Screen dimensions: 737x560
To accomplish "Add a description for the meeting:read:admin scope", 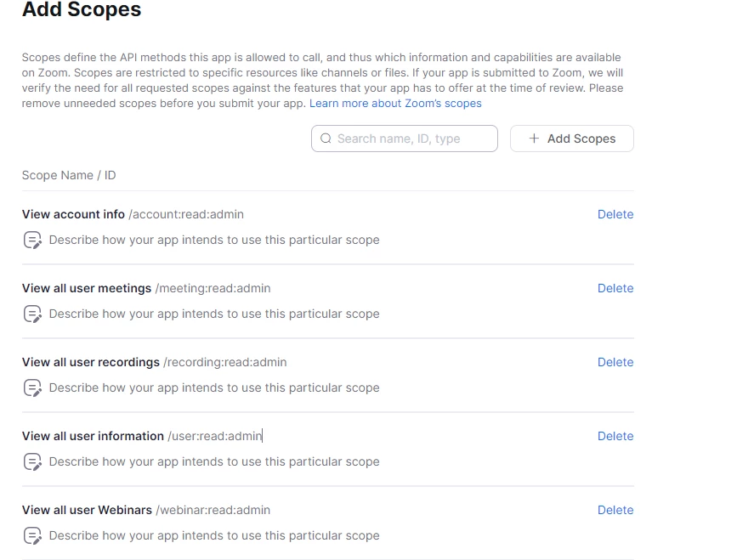I will (x=213, y=314).
